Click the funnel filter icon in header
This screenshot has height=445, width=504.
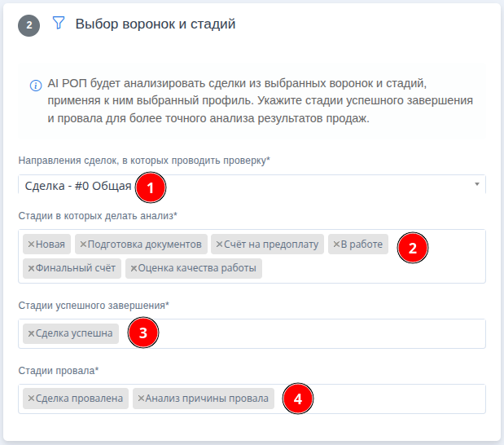(58, 24)
